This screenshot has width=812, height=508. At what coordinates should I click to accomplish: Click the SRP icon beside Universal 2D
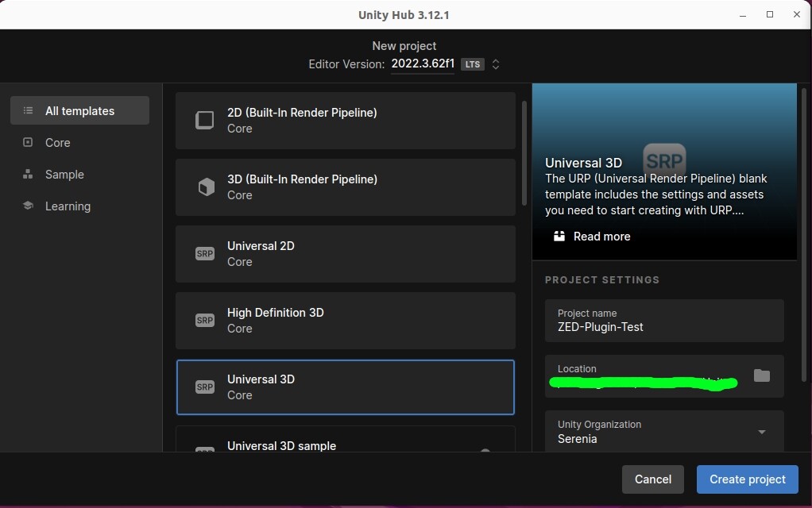tap(204, 253)
